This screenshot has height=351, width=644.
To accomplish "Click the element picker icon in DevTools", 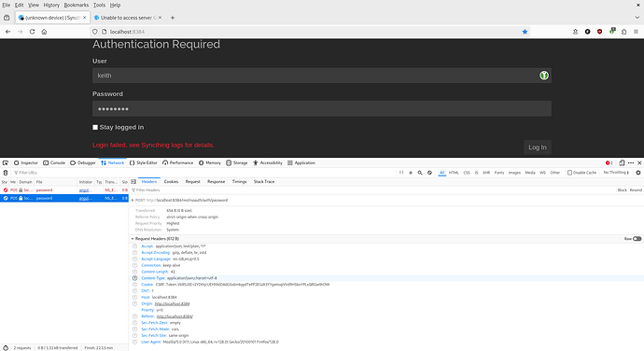I will tap(6, 162).
